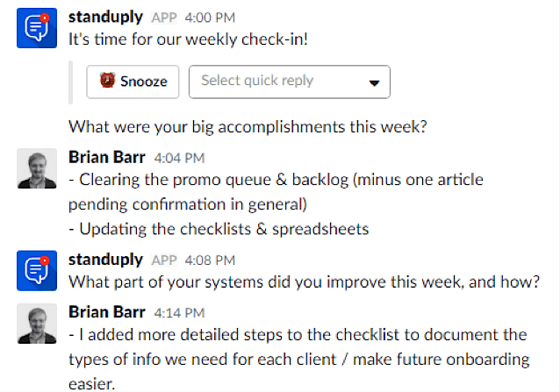The image size is (560, 392).
Task: Select the weekly check-in message text
Action: click(x=188, y=39)
